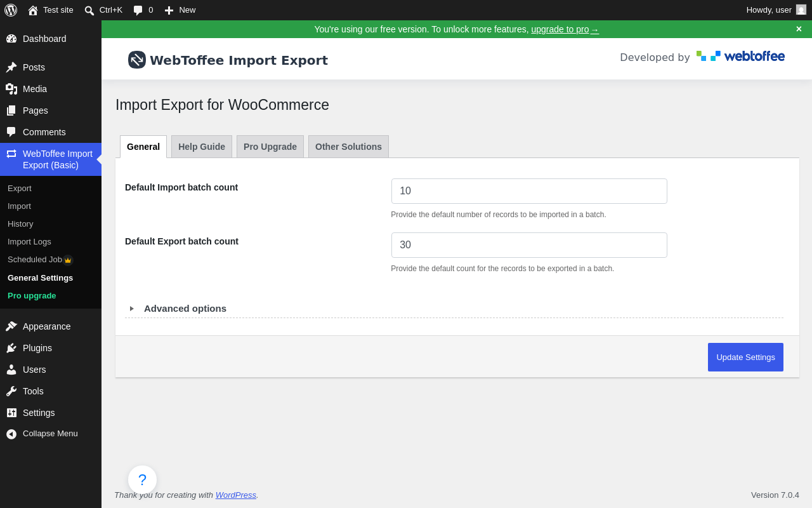This screenshot has width=812, height=508.
Task: Click the webtoffee developer brand logo
Action: (740, 56)
